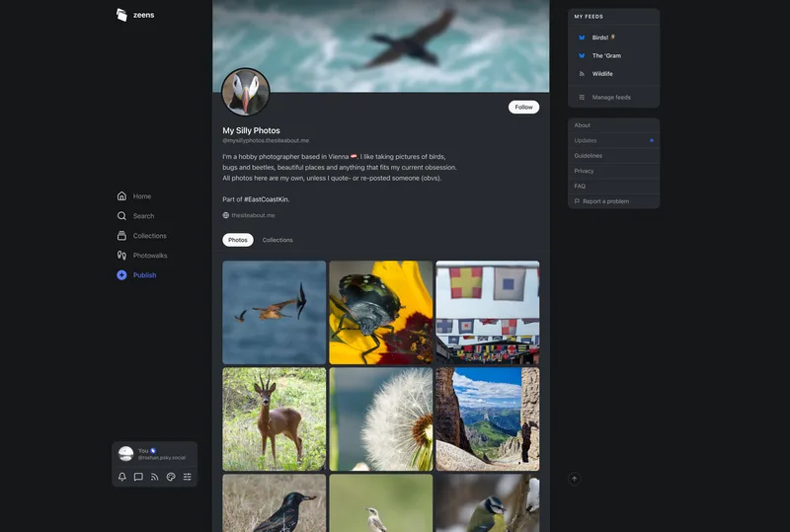Viewport: 790px width, 532px height.
Task: Open the Updates page
Action: [613, 140]
